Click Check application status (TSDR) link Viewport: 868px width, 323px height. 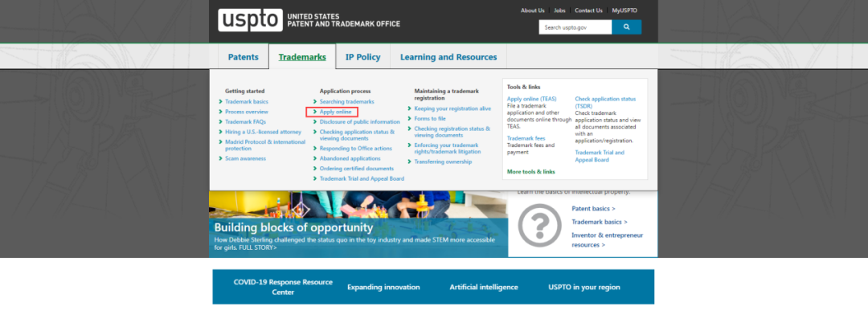coord(604,102)
